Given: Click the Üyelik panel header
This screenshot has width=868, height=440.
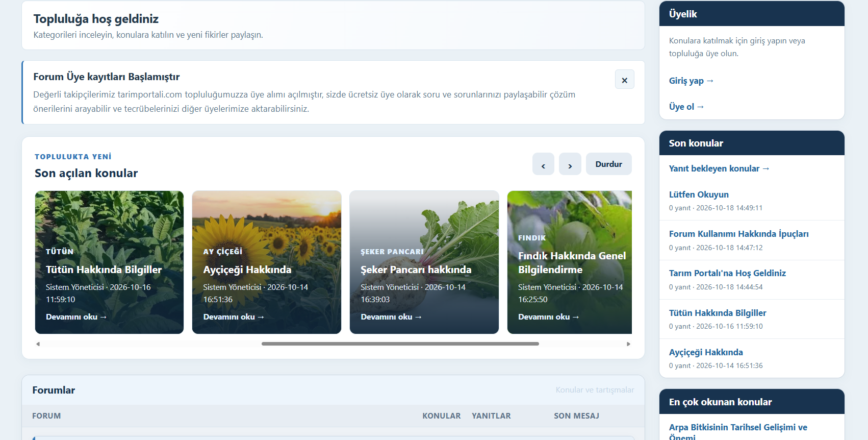Looking at the screenshot, I should 752,14.
